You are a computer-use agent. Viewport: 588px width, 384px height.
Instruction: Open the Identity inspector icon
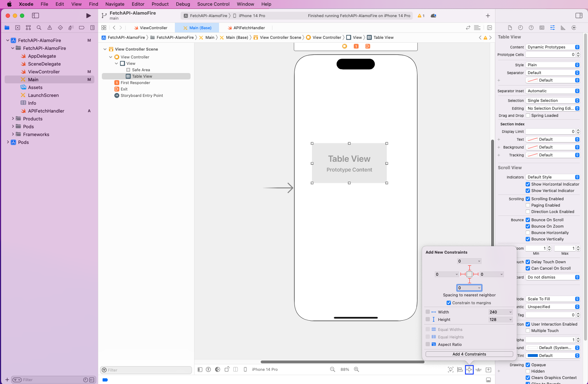[x=542, y=27]
